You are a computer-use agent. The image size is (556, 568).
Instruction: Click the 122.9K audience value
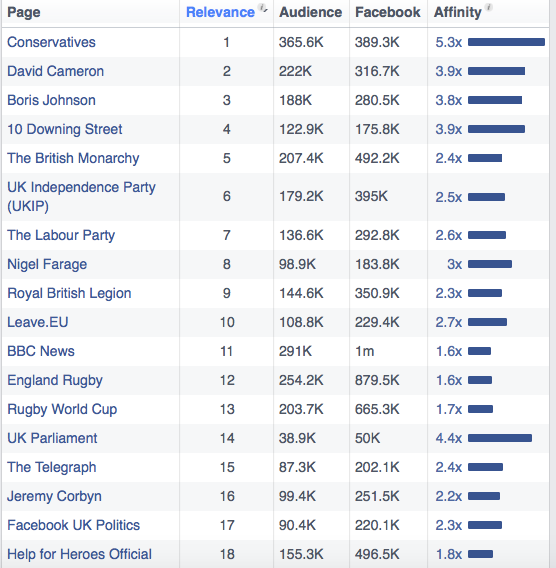[301, 129]
